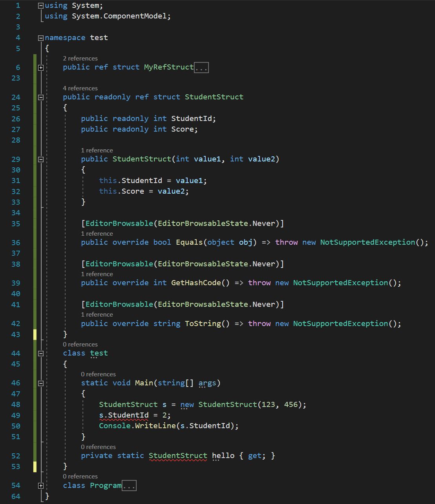435x504 pixels.
Task: Click the ellipsis placeholder after Program
Action: [130, 486]
